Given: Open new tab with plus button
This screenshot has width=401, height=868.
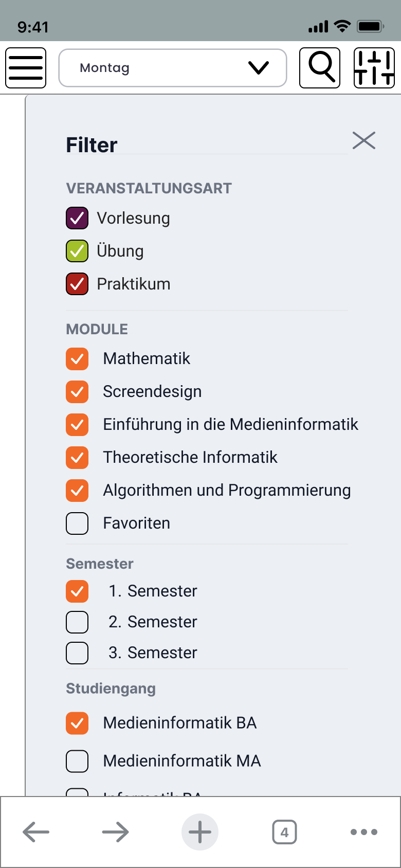Looking at the screenshot, I should (200, 831).
